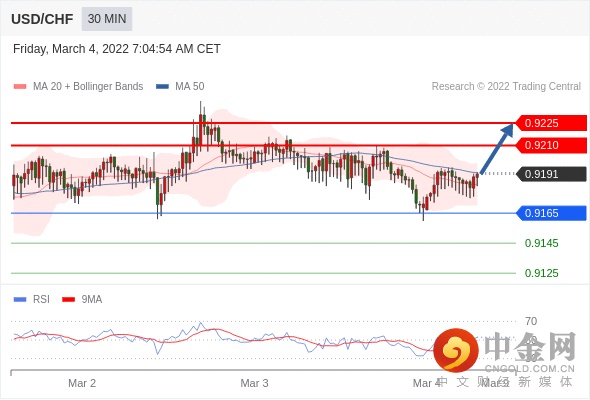The image size is (590, 400).
Task: Click the black 0.9191 current price tag
Action: [x=551, y=174]
